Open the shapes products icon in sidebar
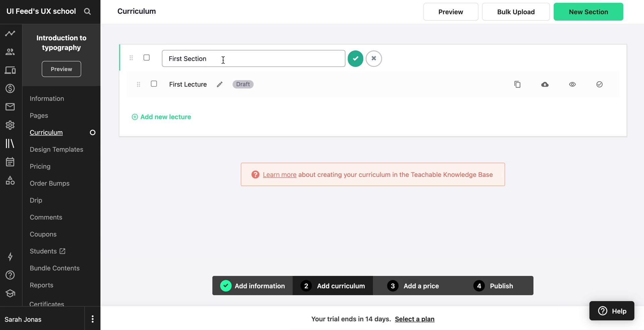644x330 pixels. pos(10,180)
